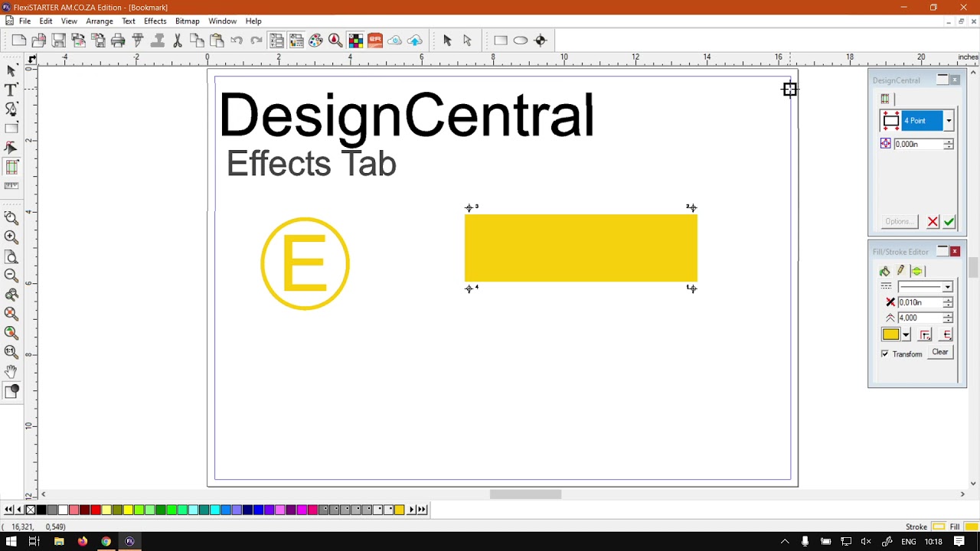
Task: Open File Explorer from the taskbar
Action: (x=59, y=542)
